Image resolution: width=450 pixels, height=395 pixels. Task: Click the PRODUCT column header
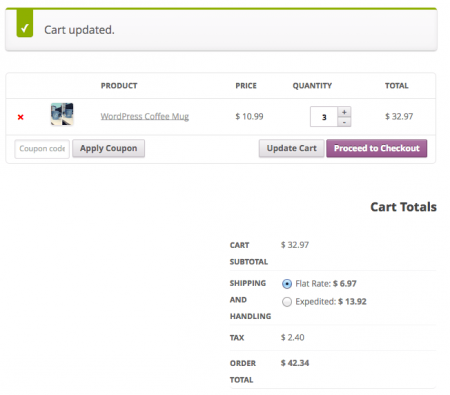click(119, 86)
